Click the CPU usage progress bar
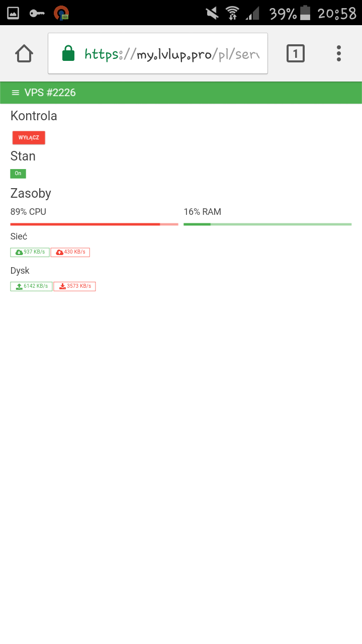Viewport: 362px width, 644px height. point(94,224)
